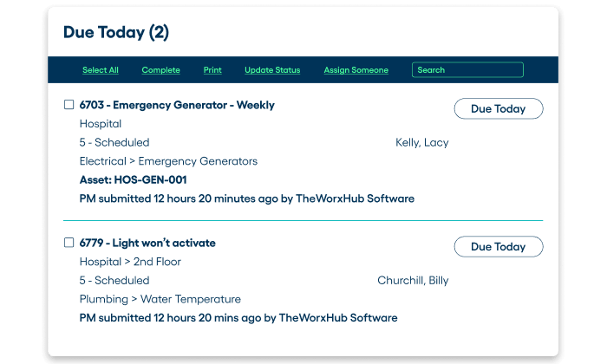
Task: Open 6779 - Light won't activate
Action: coord(147,243)
